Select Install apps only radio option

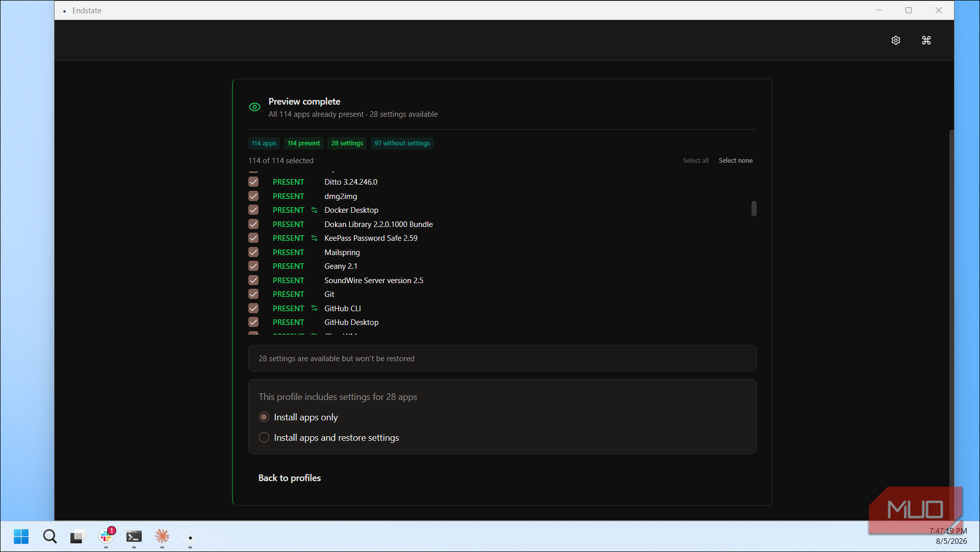coord(264,417)
